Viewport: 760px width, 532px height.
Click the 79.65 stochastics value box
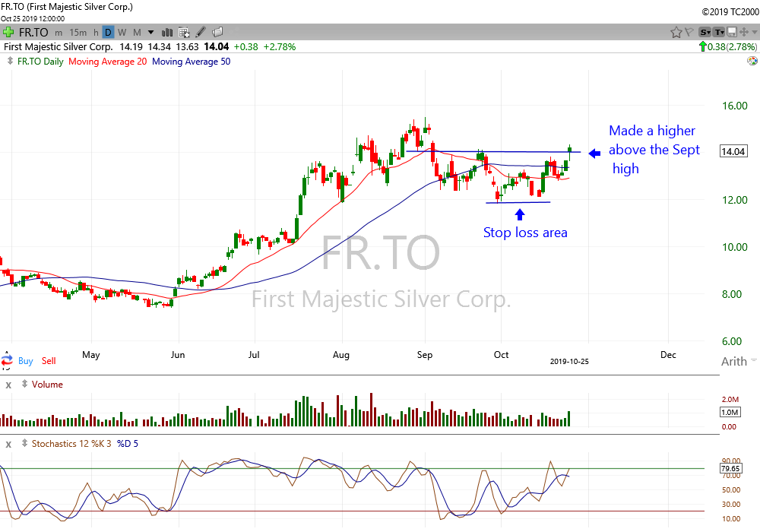click(x=730, y=468)
